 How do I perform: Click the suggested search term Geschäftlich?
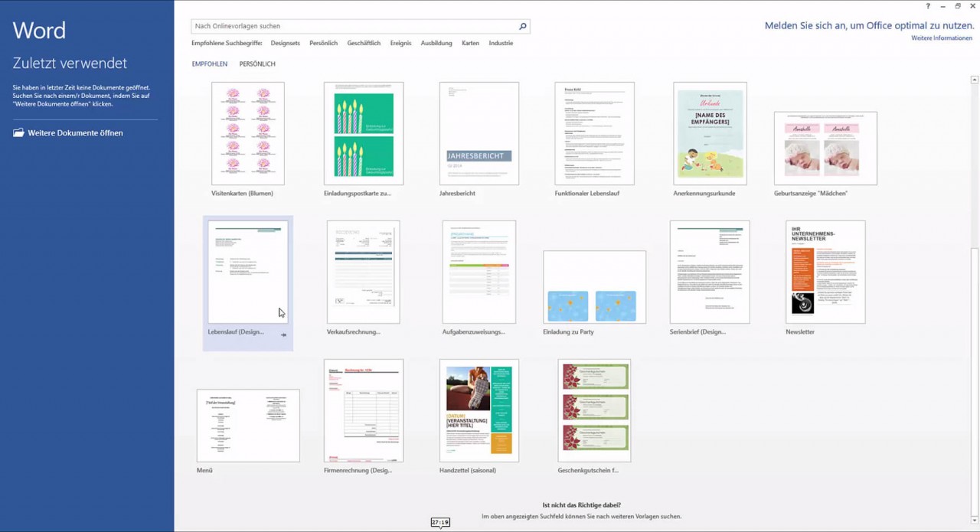(363, 43)
